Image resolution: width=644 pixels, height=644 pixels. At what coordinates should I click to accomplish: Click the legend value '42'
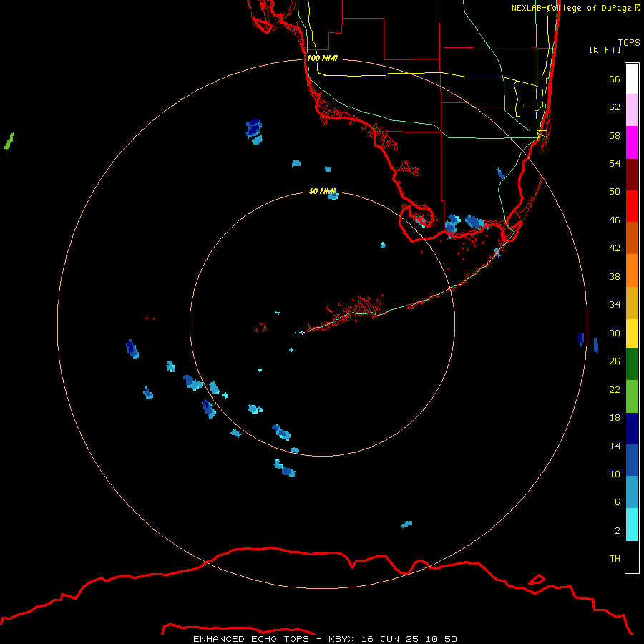[615, 248]
